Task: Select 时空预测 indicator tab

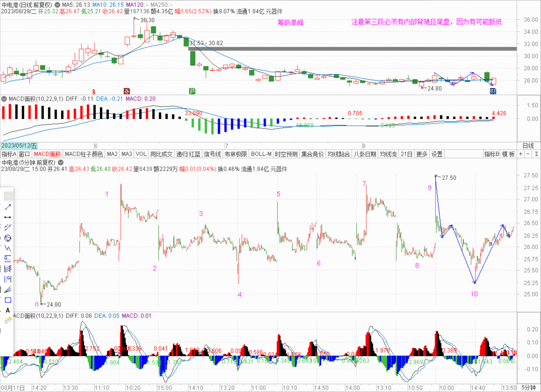Action: pos(286,154)
